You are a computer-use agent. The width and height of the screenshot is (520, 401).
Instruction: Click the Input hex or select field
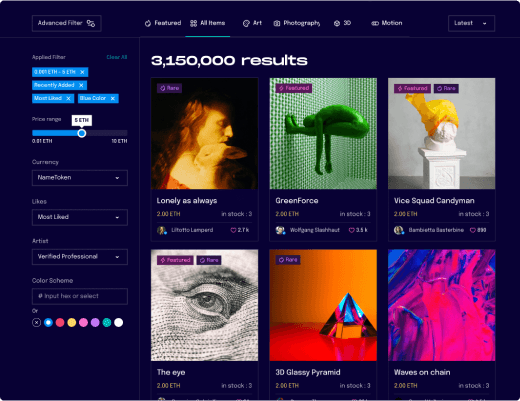[80, 296]
